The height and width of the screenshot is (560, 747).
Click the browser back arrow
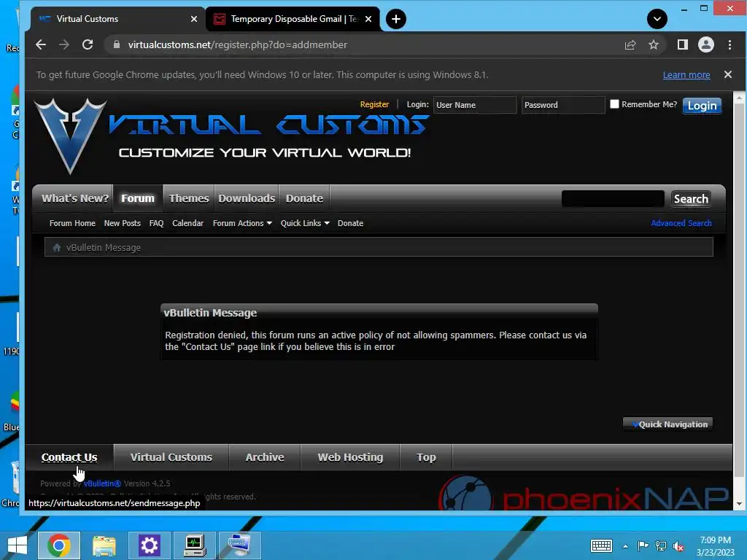tap(41, 44)
